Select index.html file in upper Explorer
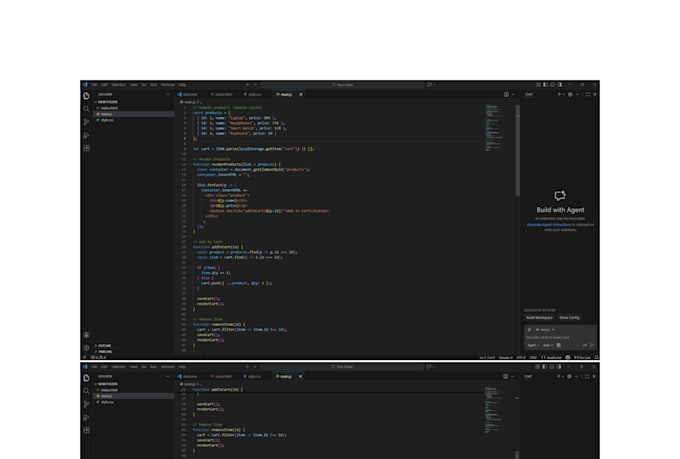The image size is (680, 459). [x=109, y=108]
